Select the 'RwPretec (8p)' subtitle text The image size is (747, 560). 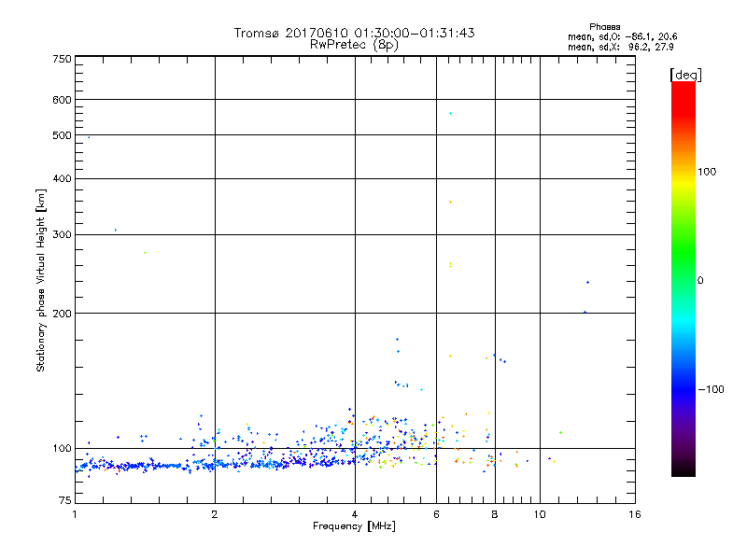tap(354, 44)
